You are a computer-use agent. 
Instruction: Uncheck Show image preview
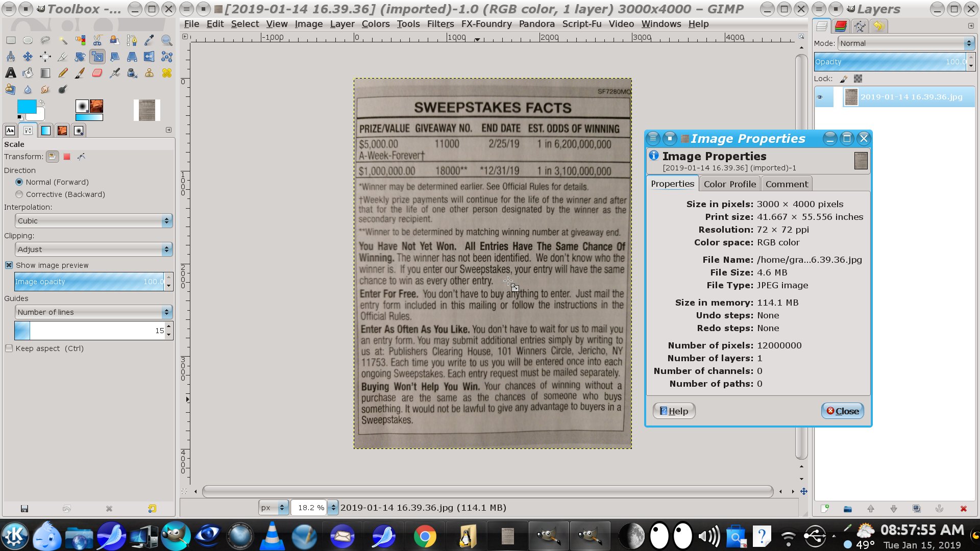coord(9,265)
